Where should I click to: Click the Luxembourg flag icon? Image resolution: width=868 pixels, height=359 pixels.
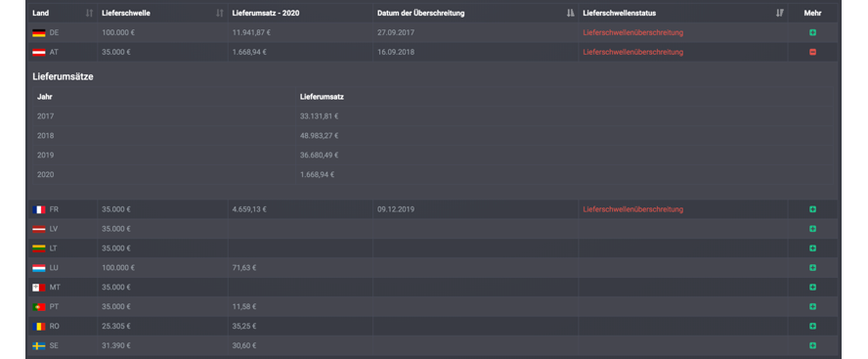tap(39, 268)
